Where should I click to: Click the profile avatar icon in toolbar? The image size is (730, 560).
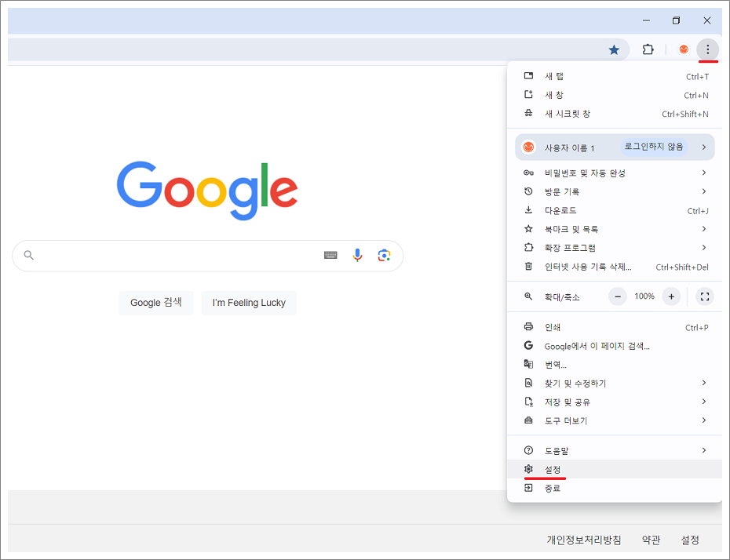pyautogui.click(x=684, y=49)
